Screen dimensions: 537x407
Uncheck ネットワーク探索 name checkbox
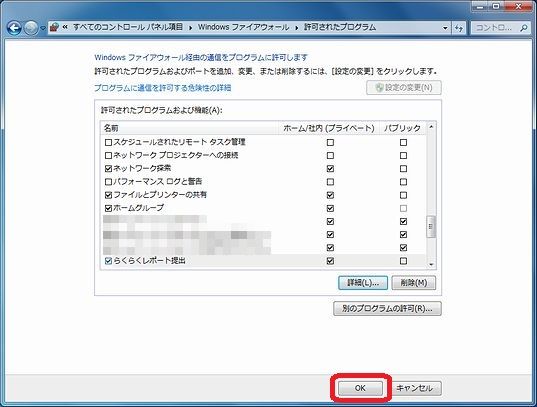(108, 169)
